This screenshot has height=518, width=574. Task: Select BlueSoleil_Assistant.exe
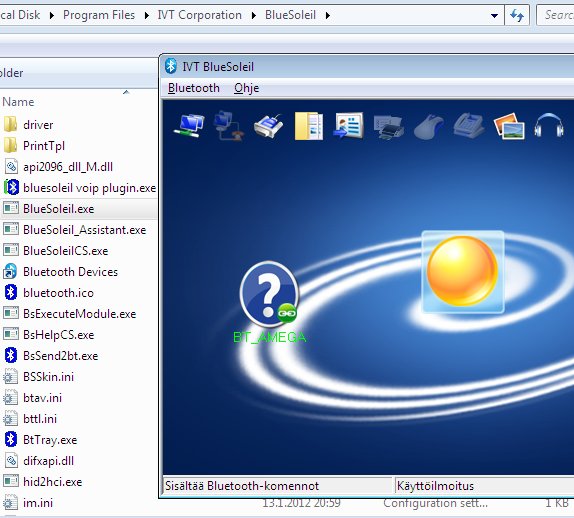click(x=85, y=230)
